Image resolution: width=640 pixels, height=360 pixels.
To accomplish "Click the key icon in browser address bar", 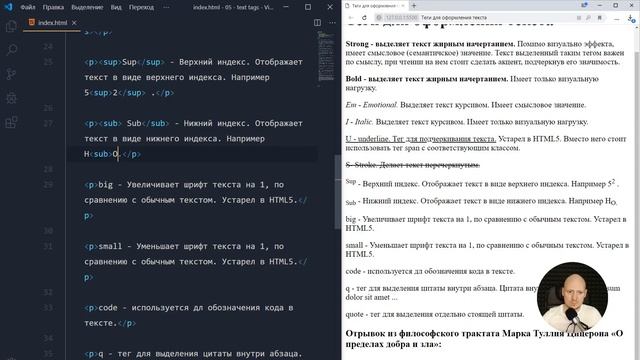I will [588, 18].
